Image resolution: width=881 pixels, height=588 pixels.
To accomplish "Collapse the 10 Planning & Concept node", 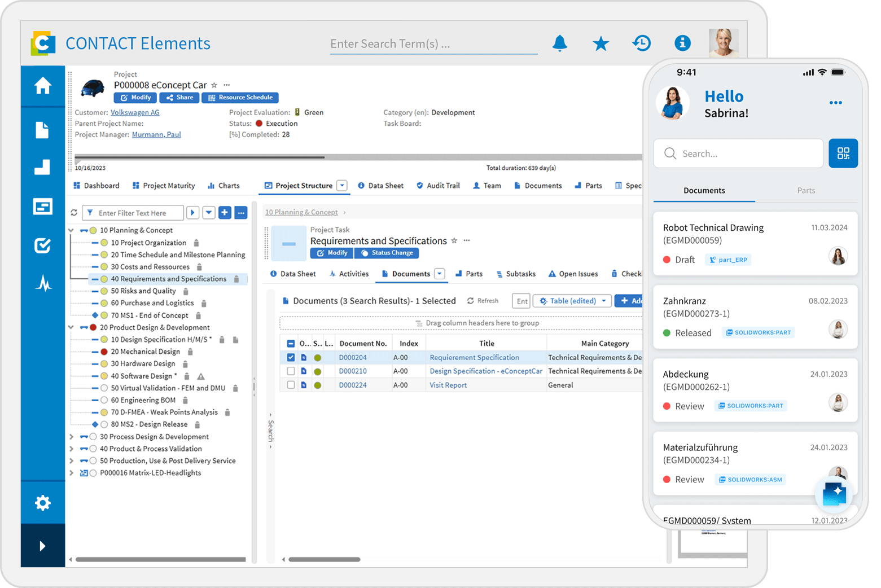I will (71, 230).
